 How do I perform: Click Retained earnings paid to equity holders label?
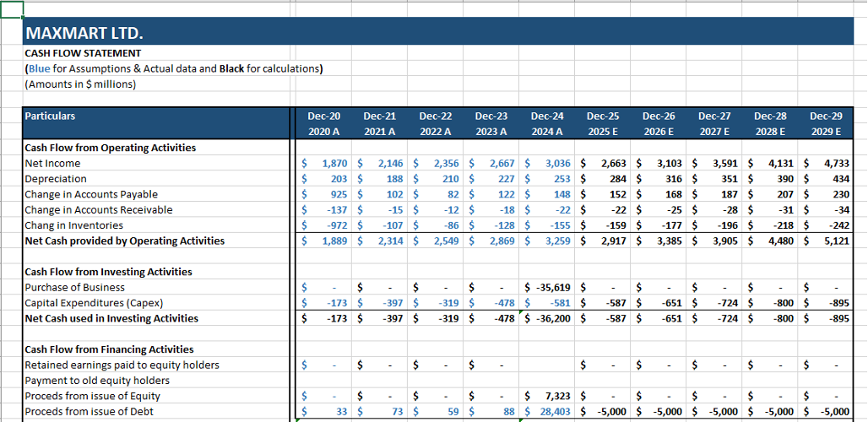click(x=122, y=365)
